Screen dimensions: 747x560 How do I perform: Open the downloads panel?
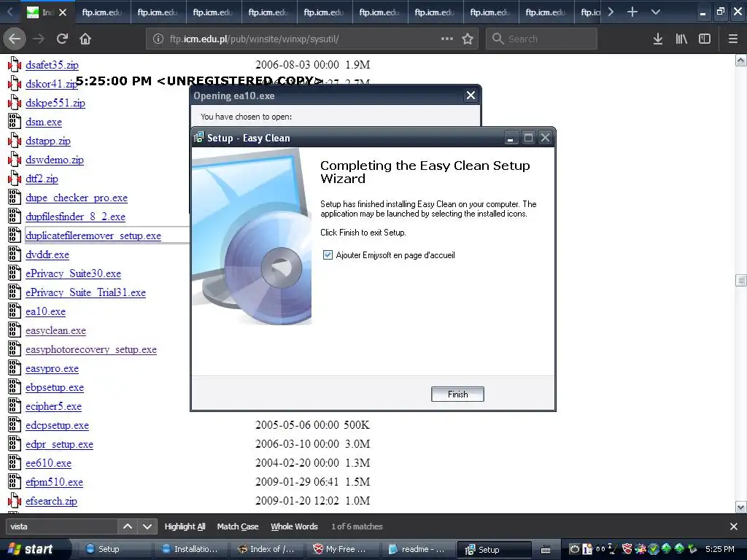tap(658, 39)
